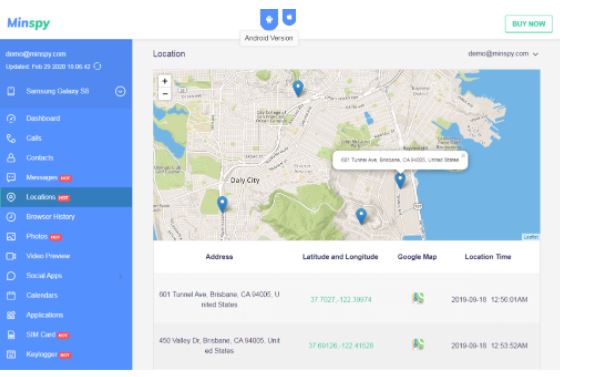Open Google Map icon for Tunnel Ave row
The image size is (594, 377).
coord(418,298)
